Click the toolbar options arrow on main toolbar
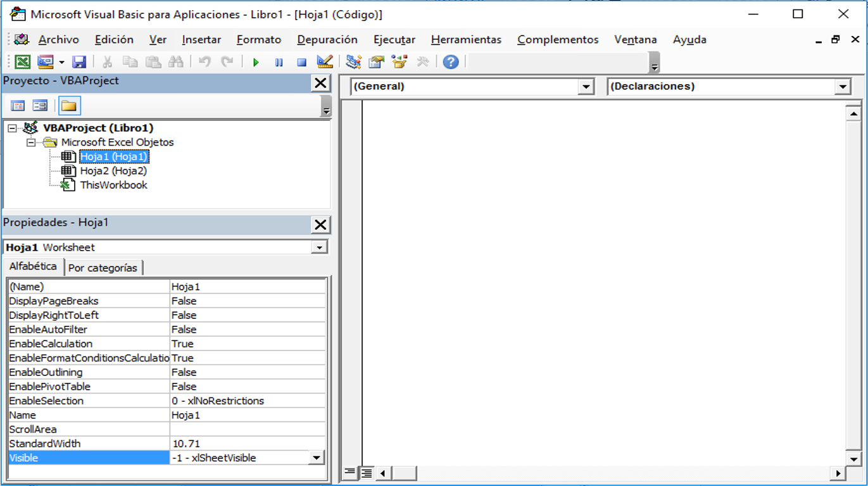Screen dimensions: 868x486 655,63
